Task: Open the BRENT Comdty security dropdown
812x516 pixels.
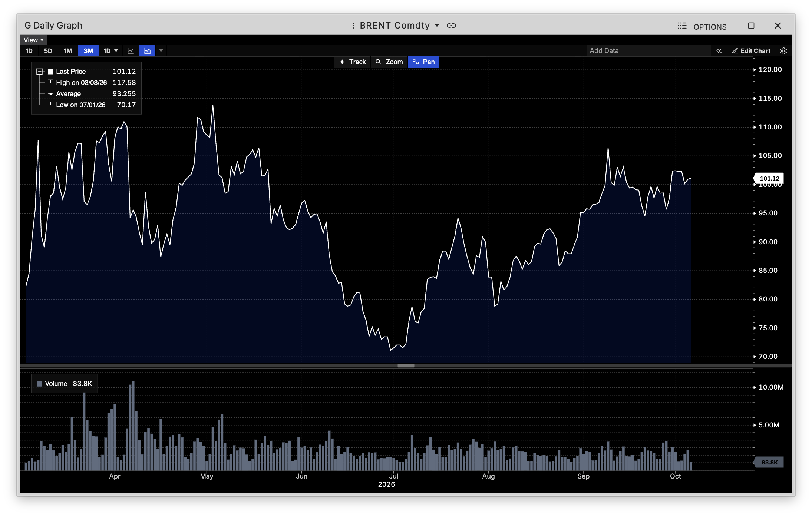Action: [x=437, y=26]
